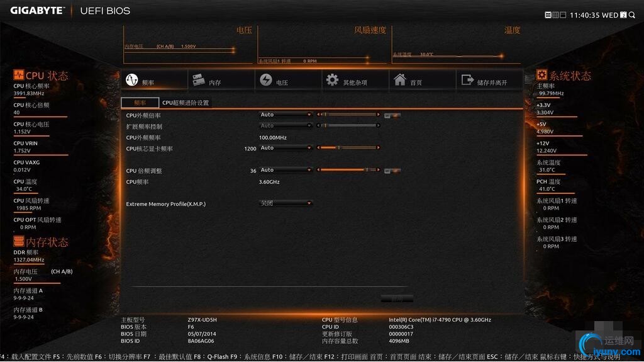
Task: Click the 11:40:35 WED clock
Action: pyautogui.click(x=594, y=15)
